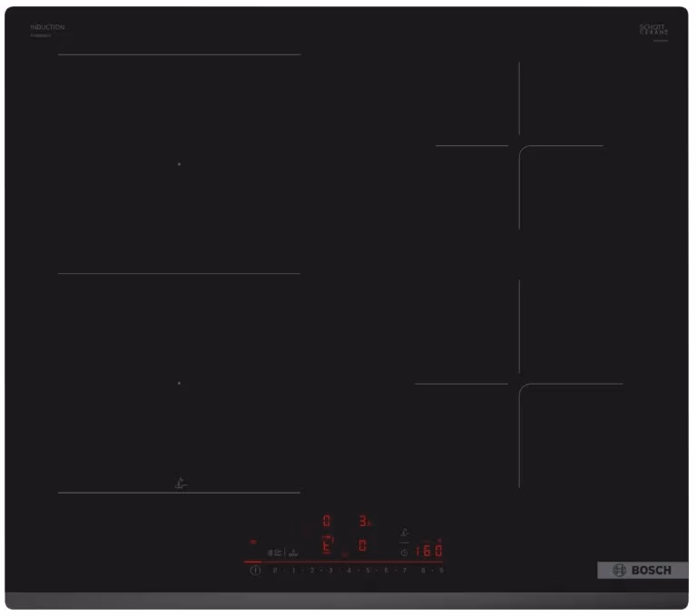The width and height of the screenshot is (697, 616).
Task: Set power level 0 on the slider
Action: 275,571
